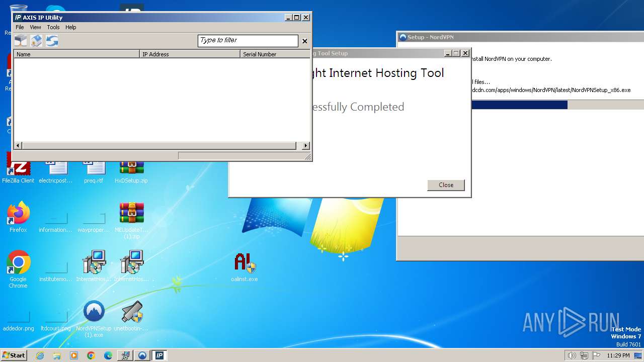Select unetbootin desktop icon
This screenshot has height=362, width=644.
point(131,316)
